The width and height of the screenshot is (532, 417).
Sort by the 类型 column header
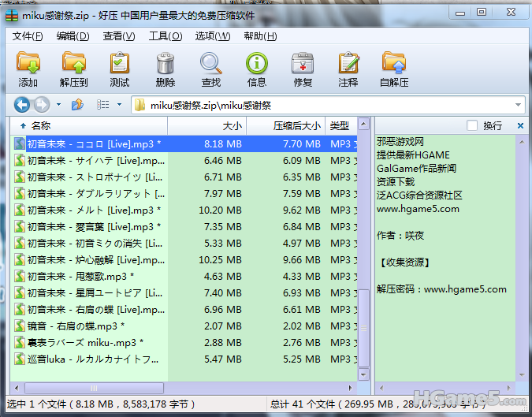click(x=341, y=126)
